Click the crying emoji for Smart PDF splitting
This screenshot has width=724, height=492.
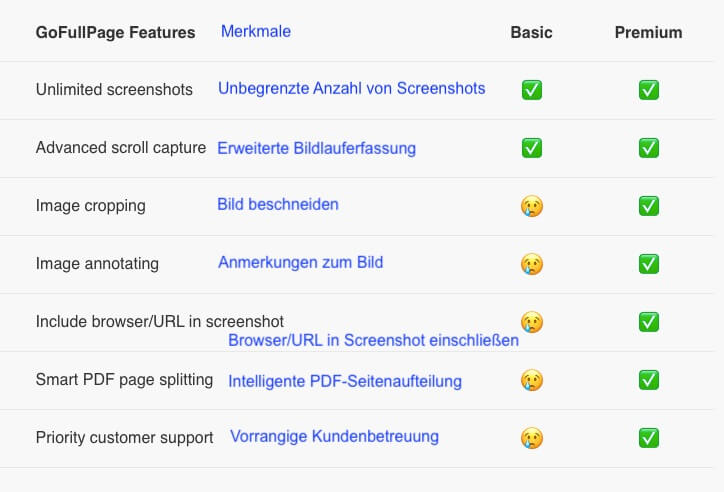(531, 380)
